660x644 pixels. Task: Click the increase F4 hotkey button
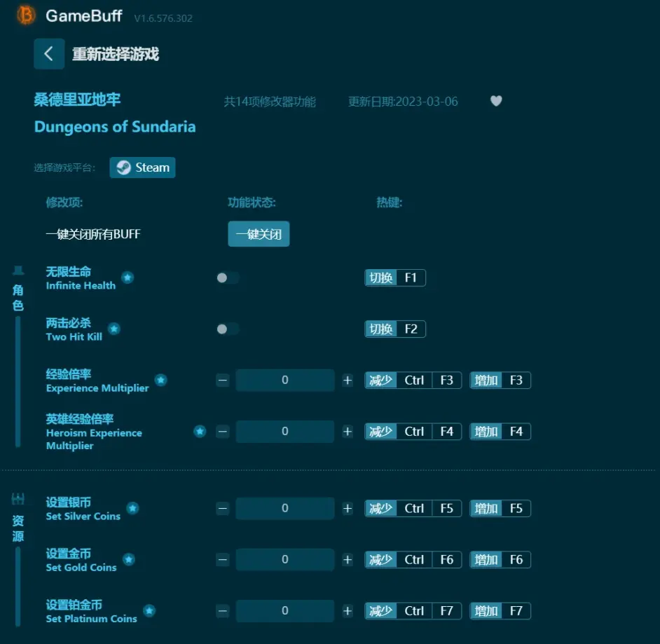pos(500,432)
